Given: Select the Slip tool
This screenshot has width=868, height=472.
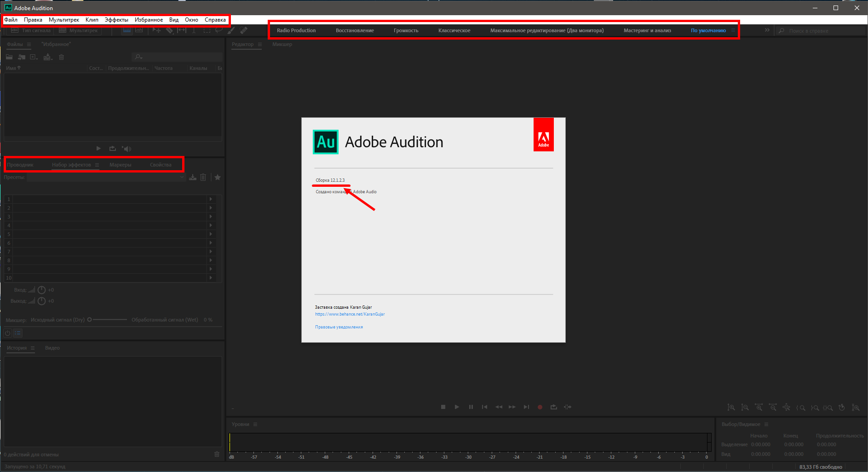Looking at the screenshot, I should pyautogui.click(x=182, y=30).
